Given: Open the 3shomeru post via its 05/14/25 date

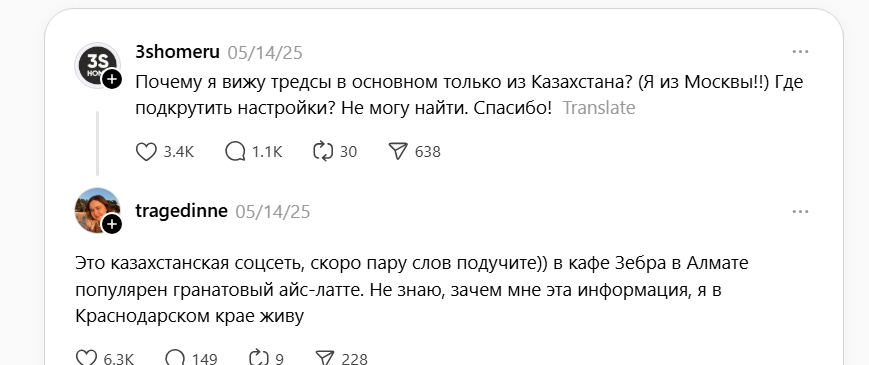Looking at the screenshot, I should pos(265,53).
